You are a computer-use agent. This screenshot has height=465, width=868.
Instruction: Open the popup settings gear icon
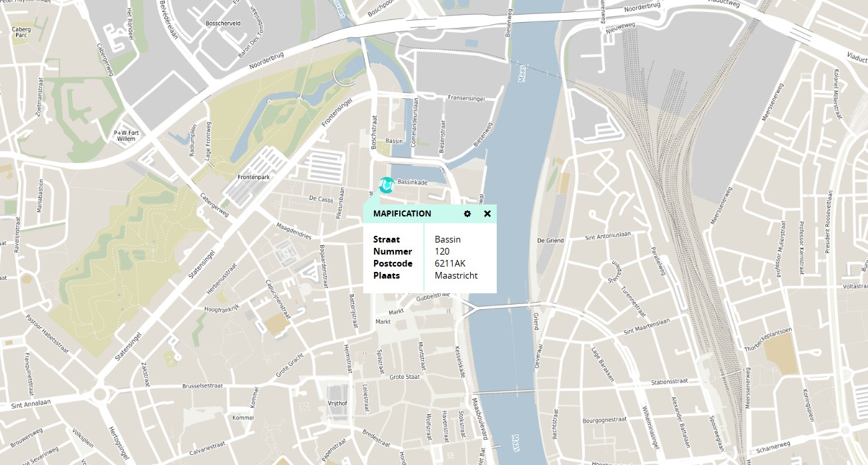click(467, 214)
